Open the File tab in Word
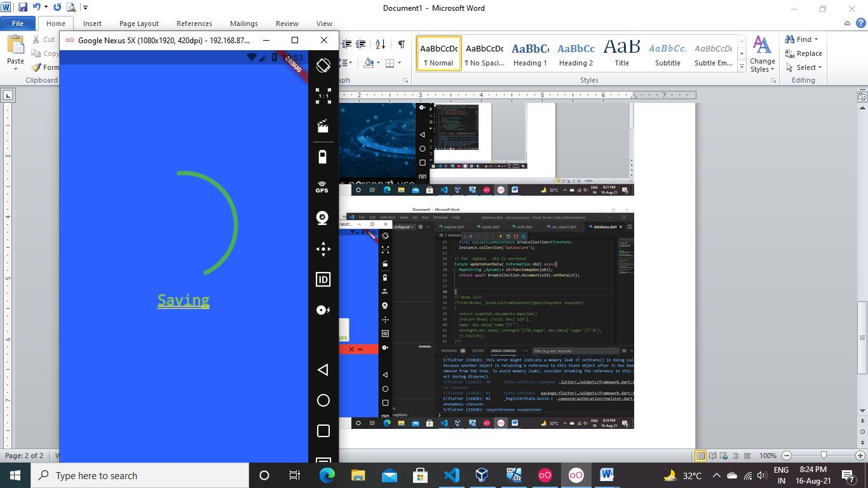 pos(18,24)
